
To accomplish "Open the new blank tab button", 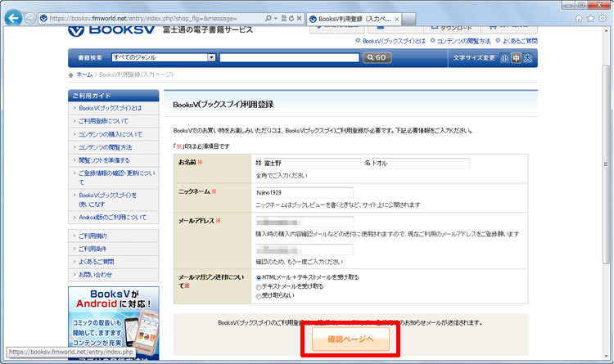I will (x=409, y=19).
